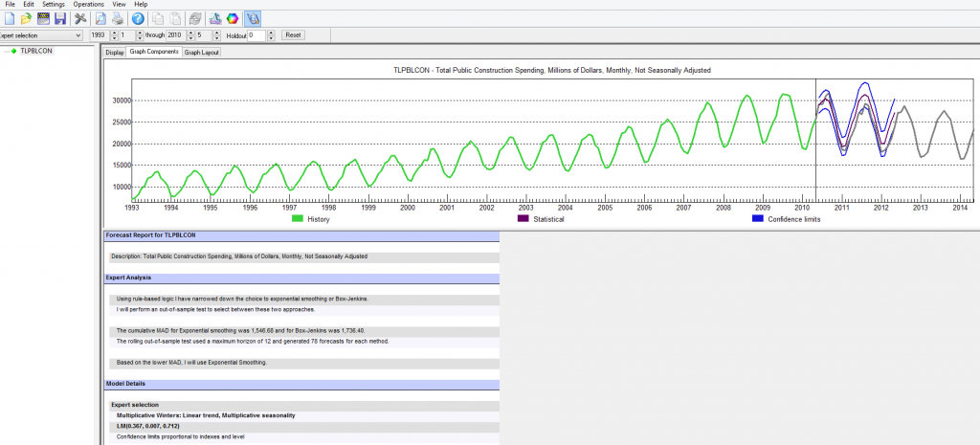This screenshot has height=445, width=980.
Task: Increase the end year 2010 spinner
Action: point(191,33)
